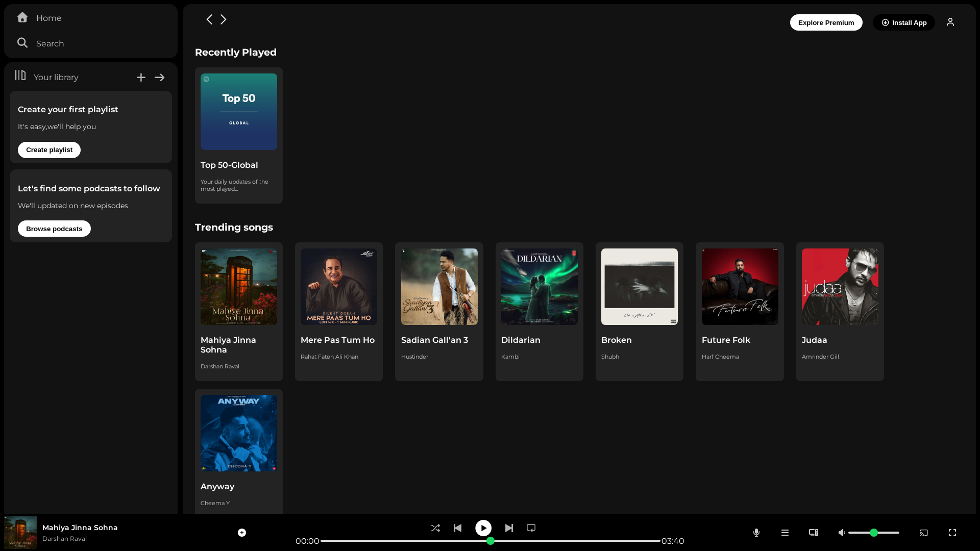
Task: Click the green progress bar handle
Action: pos(491,541)
